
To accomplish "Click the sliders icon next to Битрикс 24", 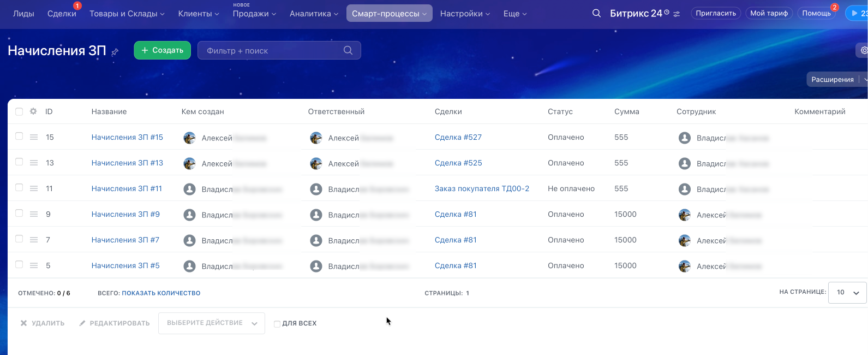I will coord(677,14).
